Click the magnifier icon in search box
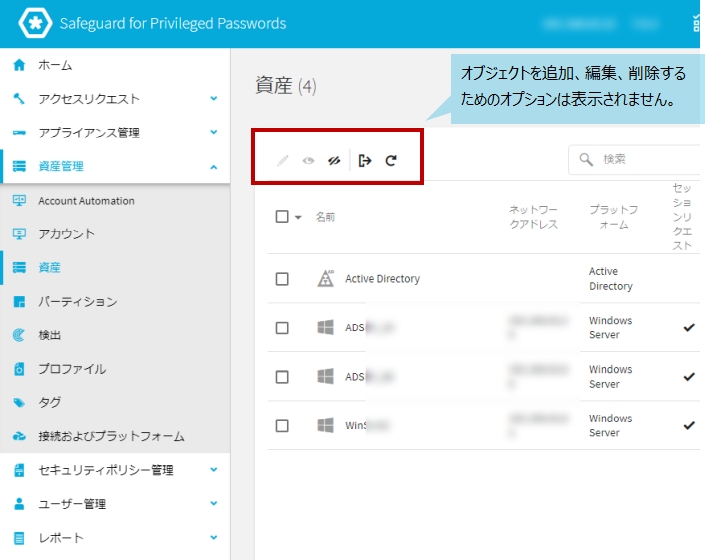The height and width of the screenshot is (560, 705). (586, 159)
